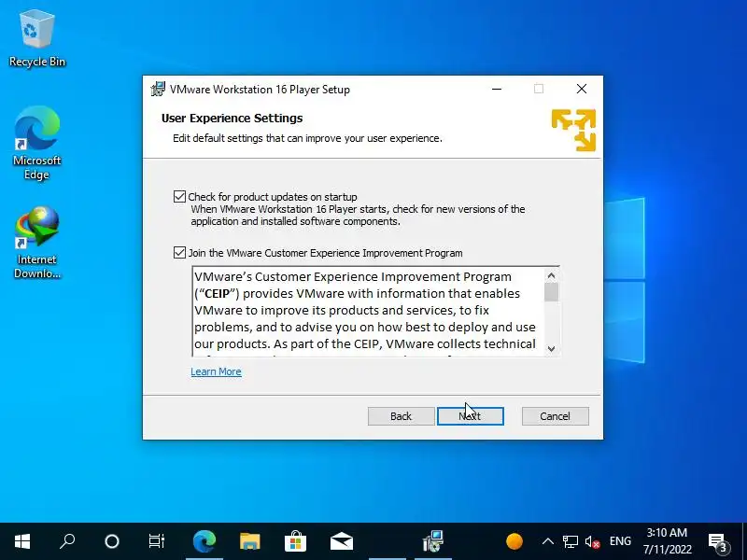The height and width of the screenshot is (560, 747).
Task: Toggle Join the VMware Customer Experience Improvement Program
Action: (x=179, y=252)
